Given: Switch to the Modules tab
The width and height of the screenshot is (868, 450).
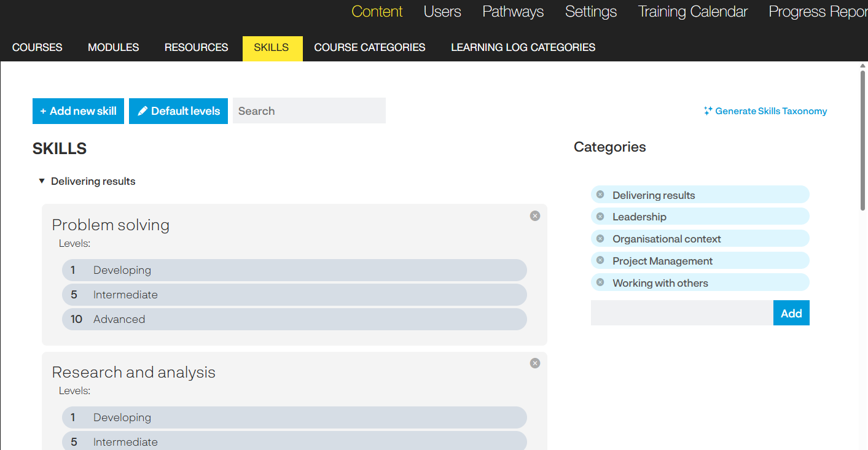Looking at the screenshot, I should 114,47.
